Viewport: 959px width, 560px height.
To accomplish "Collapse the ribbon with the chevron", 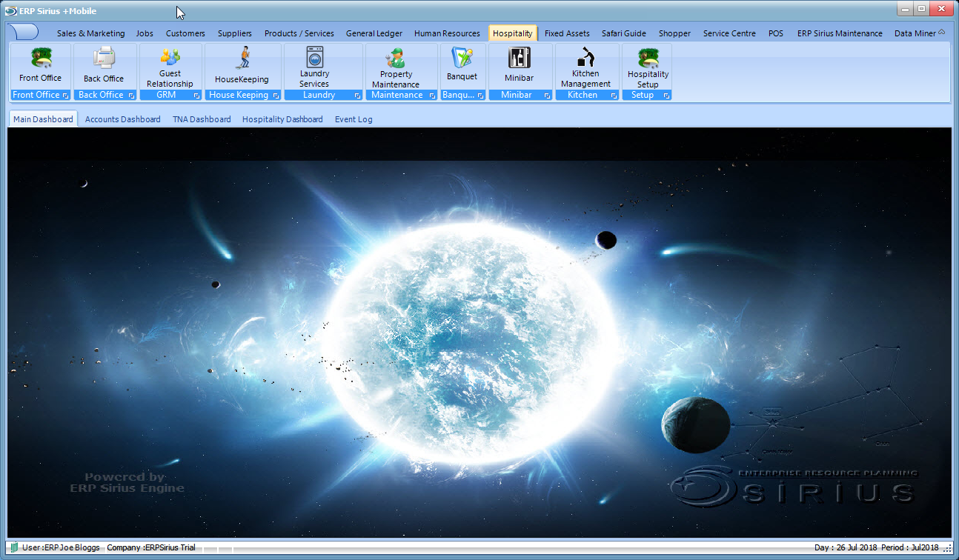I will (942, 32).
